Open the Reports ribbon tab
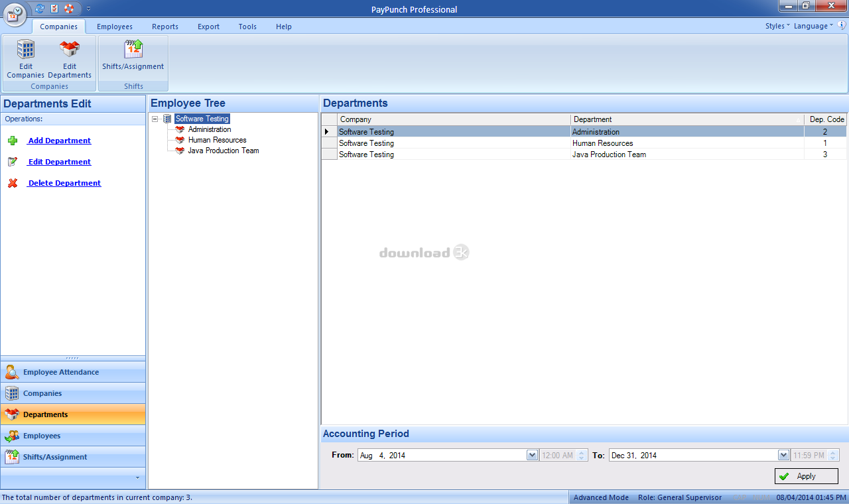The height and width of the screenshot is (504, 849). pos(165,27)
